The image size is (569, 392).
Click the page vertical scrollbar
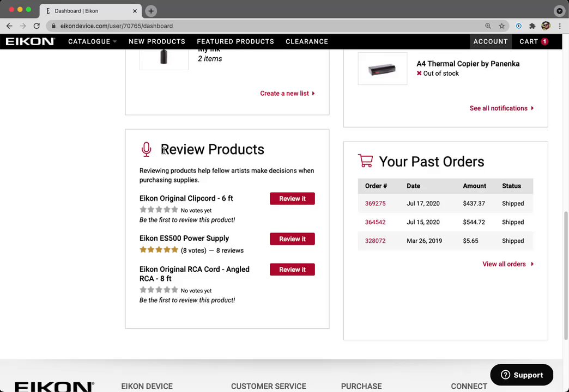[x=566, y=275]
